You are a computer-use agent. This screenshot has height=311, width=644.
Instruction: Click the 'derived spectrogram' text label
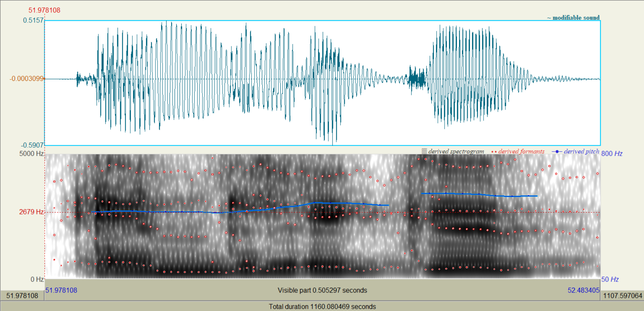click(456, 151)
